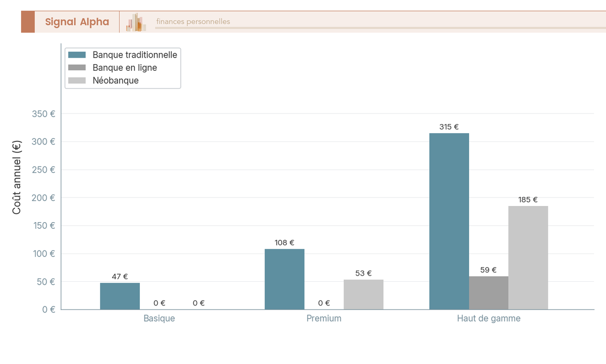The height and width of the screenshot is (364, 606).
Task: Click the 59 € Banque en ligne bar
Action: point(488,293)
